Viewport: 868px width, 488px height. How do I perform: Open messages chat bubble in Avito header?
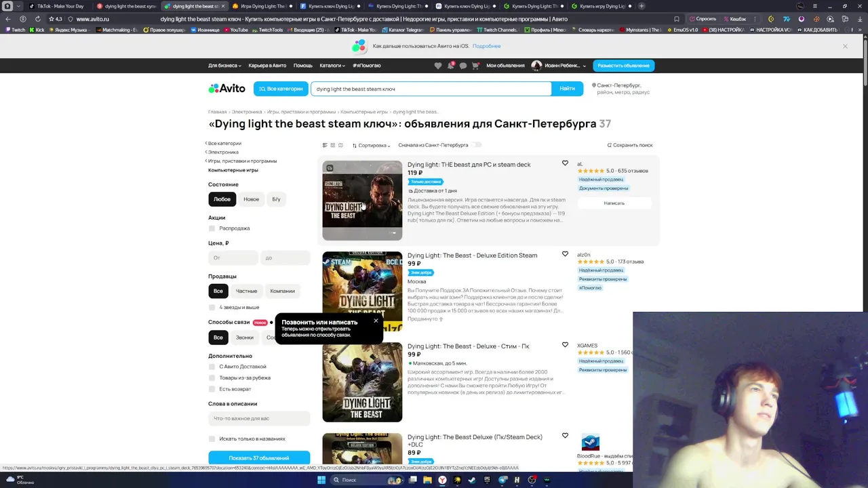[x=463, y=66]
